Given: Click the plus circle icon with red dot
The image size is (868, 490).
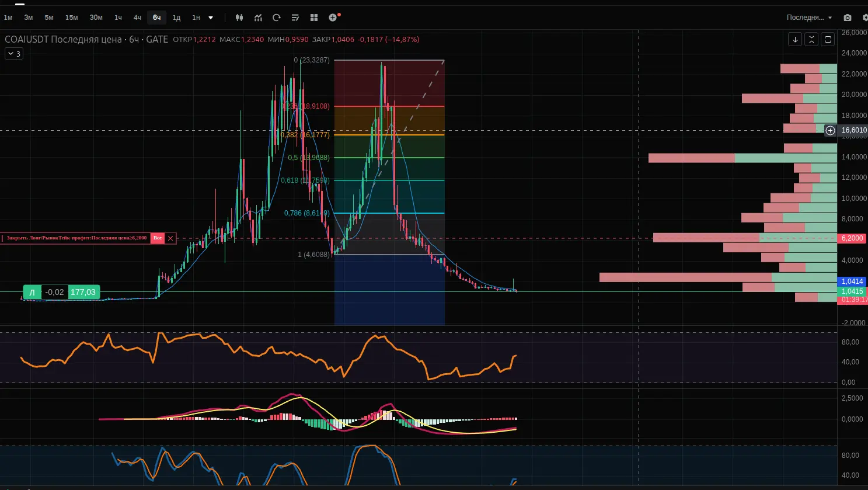Looking at the screenshot, I should click(333, 18).
